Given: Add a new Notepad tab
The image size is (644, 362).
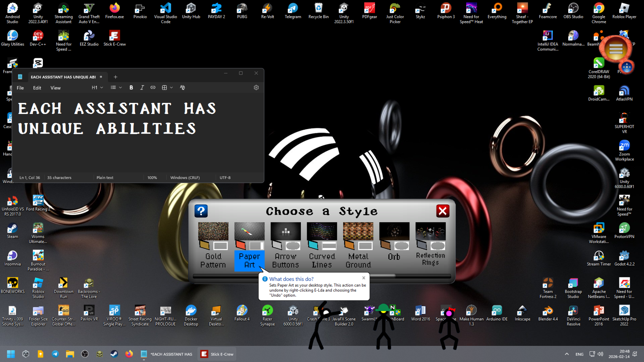Looking at the screenshot, I should coord(116,77).
